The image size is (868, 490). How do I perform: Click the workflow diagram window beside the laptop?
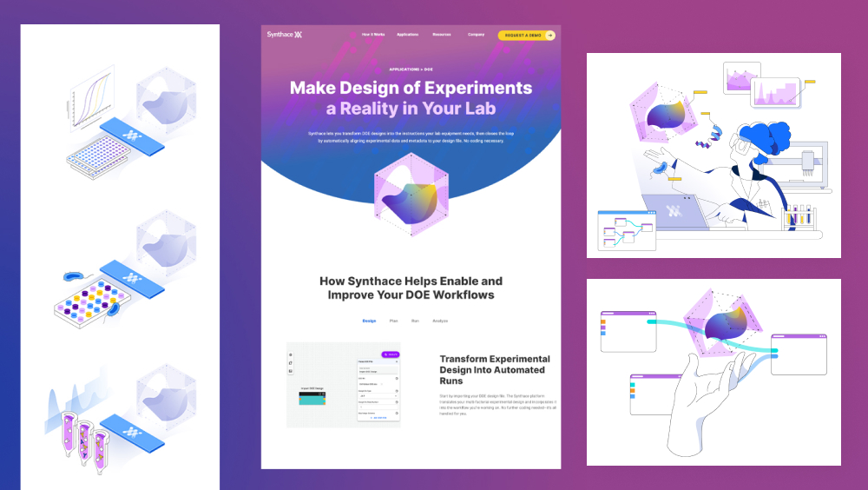(627, 230)
